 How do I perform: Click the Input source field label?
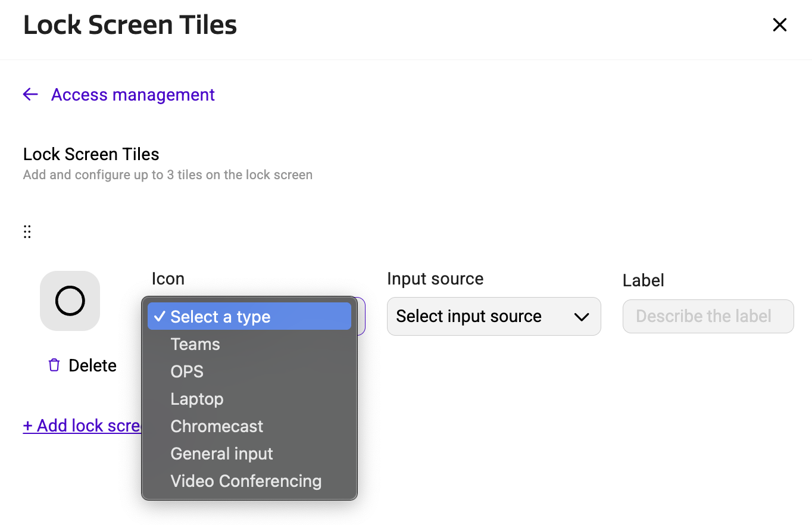(x=435, y=279)
